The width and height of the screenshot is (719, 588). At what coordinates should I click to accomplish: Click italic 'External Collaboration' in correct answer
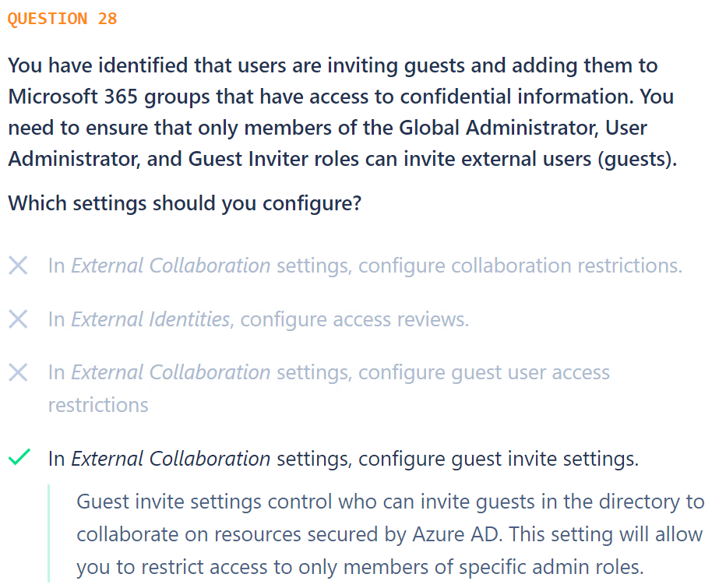coord(171,459)
